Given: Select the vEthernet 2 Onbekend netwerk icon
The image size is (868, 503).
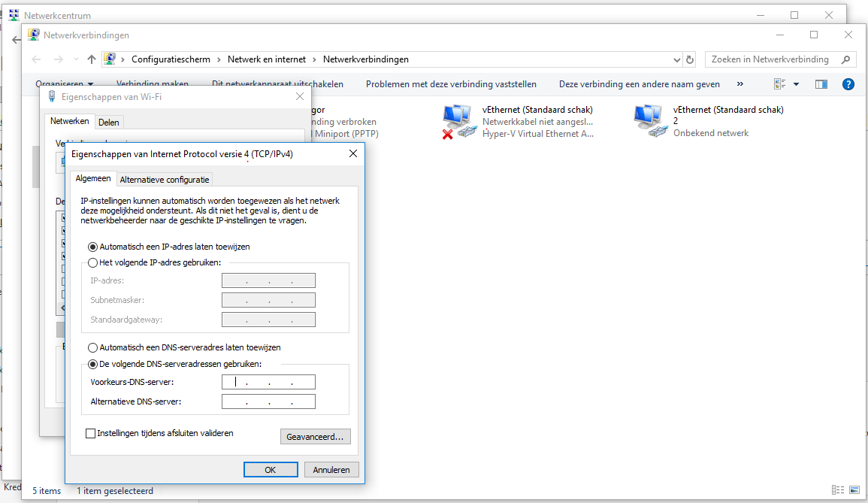Looking at the screenshot, I should coord(651,121).
